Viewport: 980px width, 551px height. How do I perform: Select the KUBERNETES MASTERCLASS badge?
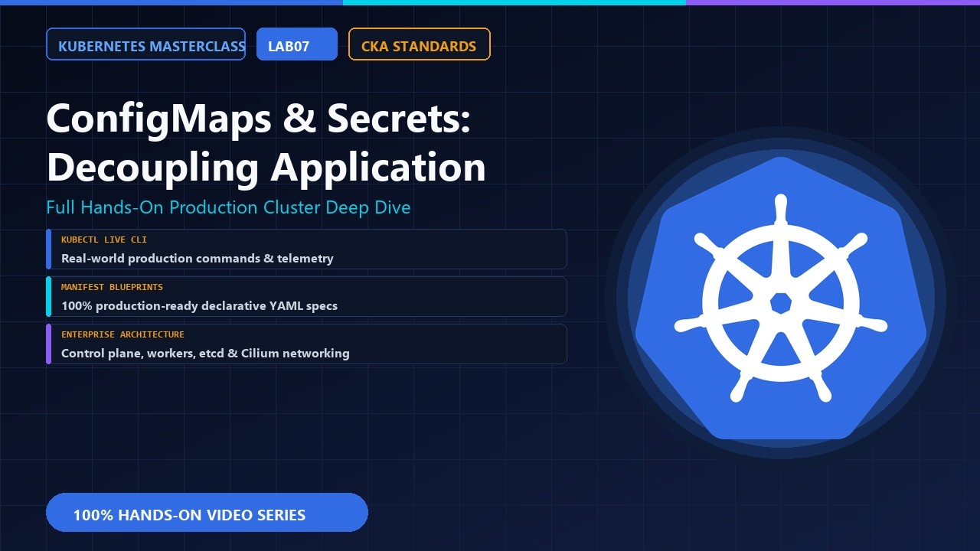(145, 44)
